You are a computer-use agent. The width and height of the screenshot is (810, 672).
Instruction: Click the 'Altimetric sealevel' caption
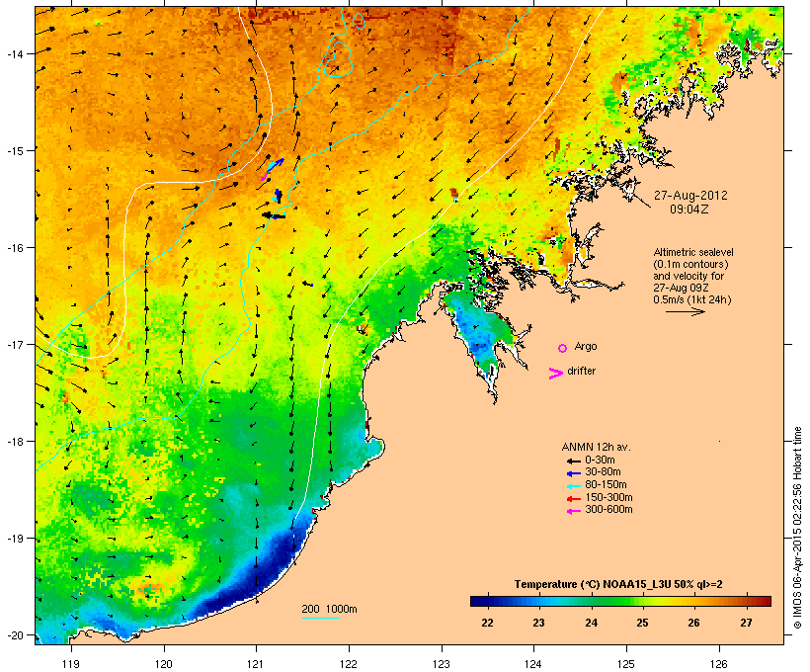(x=693, y=252)
